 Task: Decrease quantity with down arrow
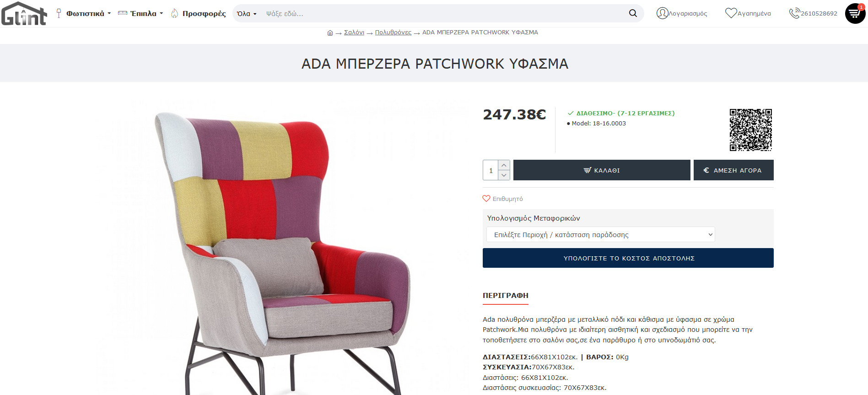[x=504, y=175]
